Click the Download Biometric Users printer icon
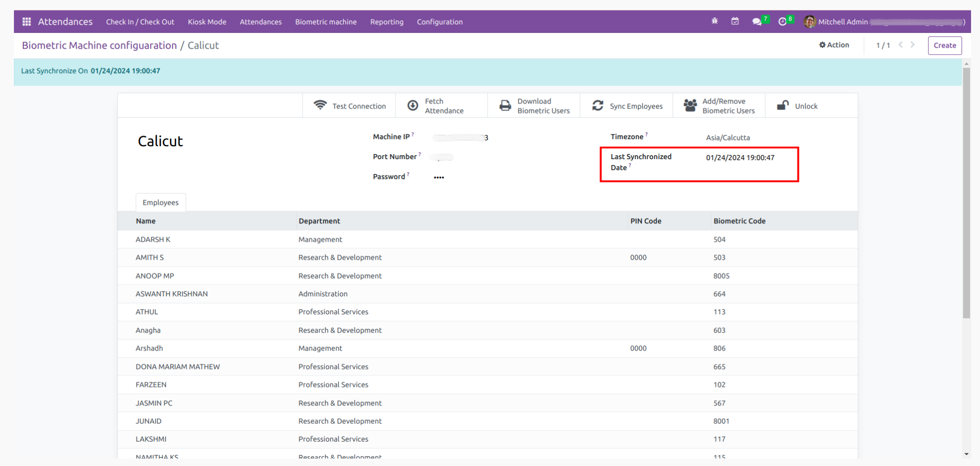The width and height of the screenshot is (980, 466). pos(505,105)
